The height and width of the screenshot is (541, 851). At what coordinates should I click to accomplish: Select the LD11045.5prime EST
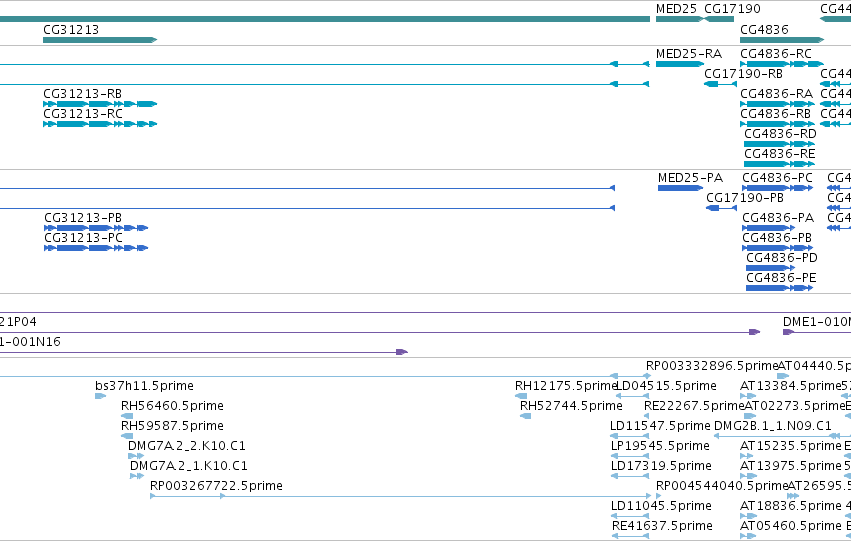[630, 516]
